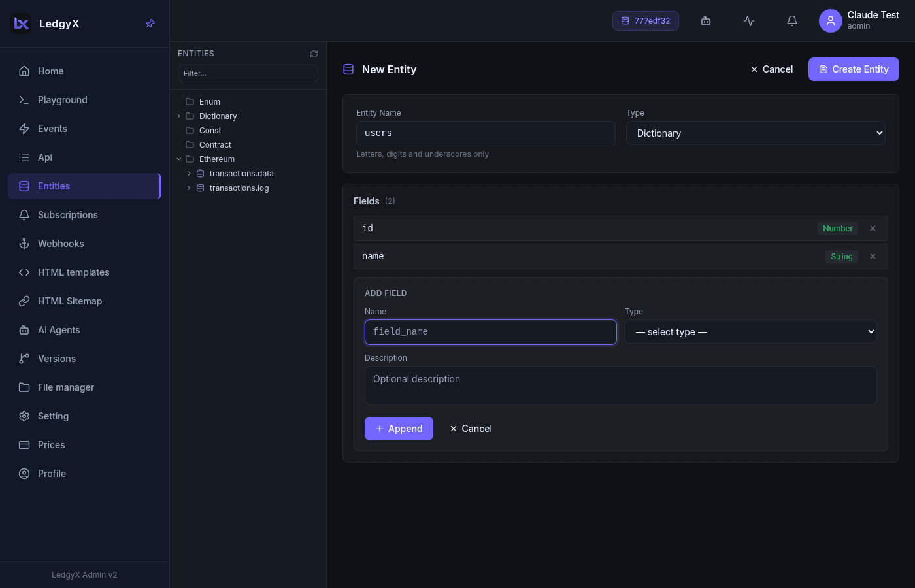The height and width of the screenshot is (588, 915).
Task: Click the LedgyX logo icon
Action: click(22, 24)
